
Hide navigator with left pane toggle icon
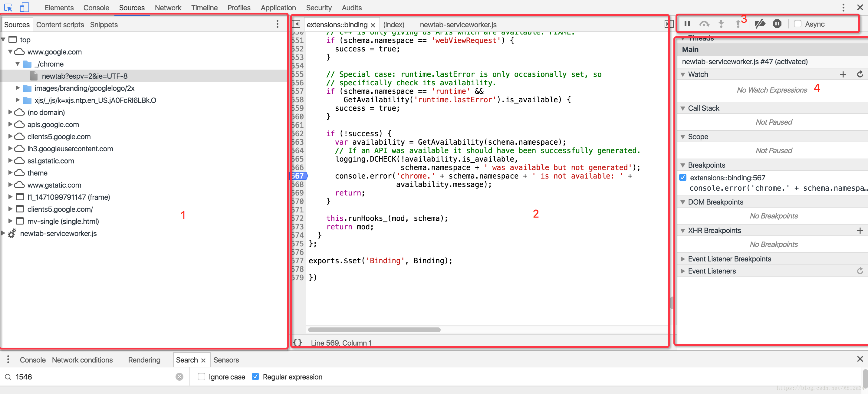(x=296, y=24)
